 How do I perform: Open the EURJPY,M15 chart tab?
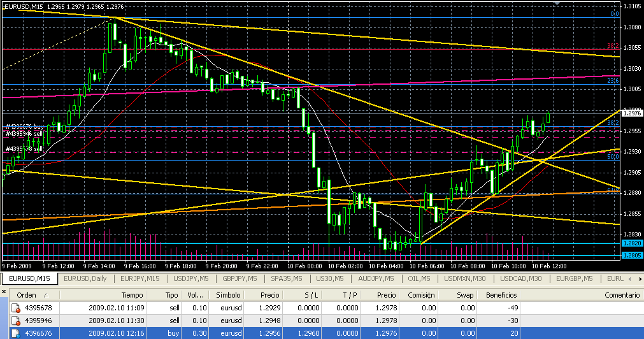140,278
